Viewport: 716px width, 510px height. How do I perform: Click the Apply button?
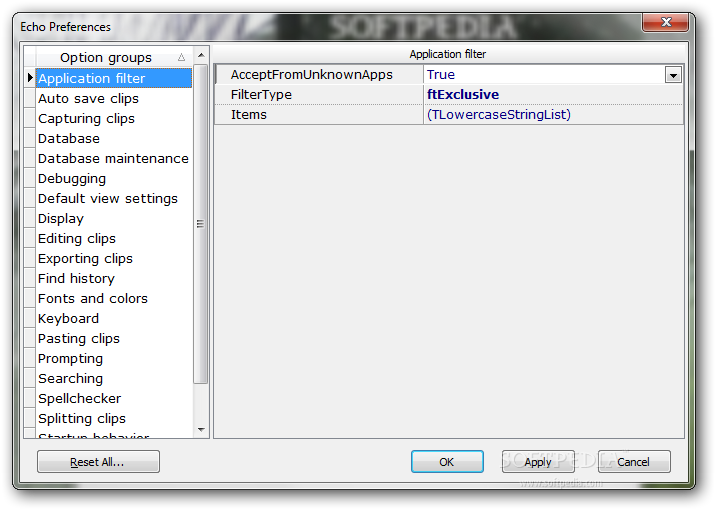click(538, 462)
